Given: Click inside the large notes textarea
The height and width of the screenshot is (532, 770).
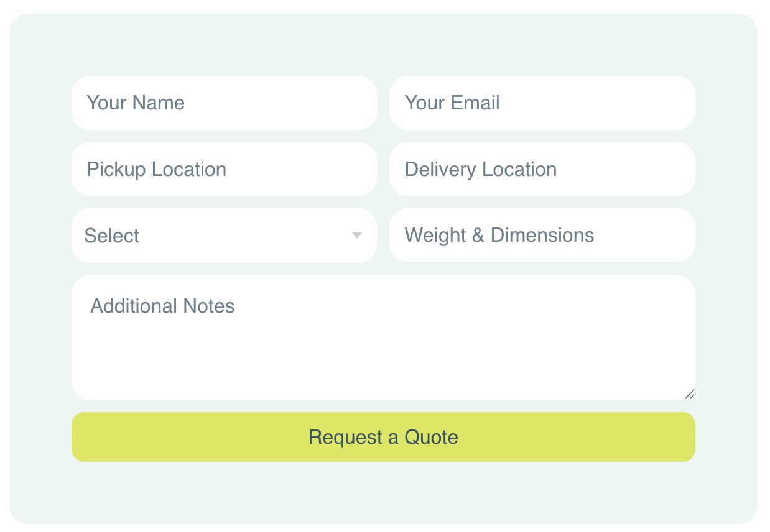Looking at the screenshot, I should (x=383, y=336).
